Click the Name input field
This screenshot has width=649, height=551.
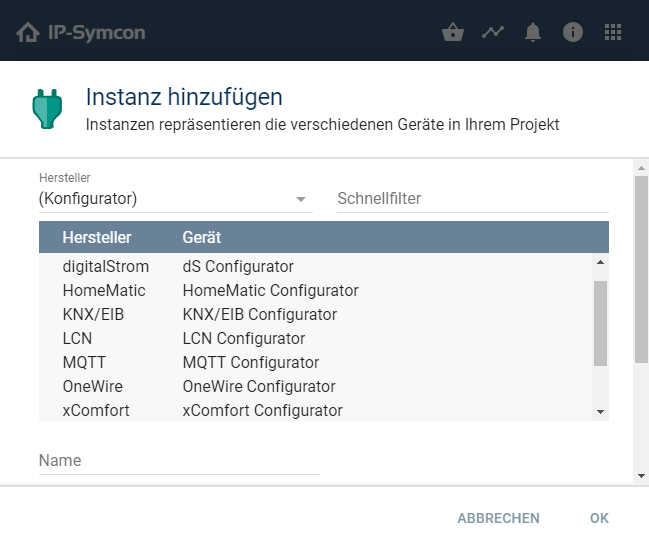click(x=179, y=461)
